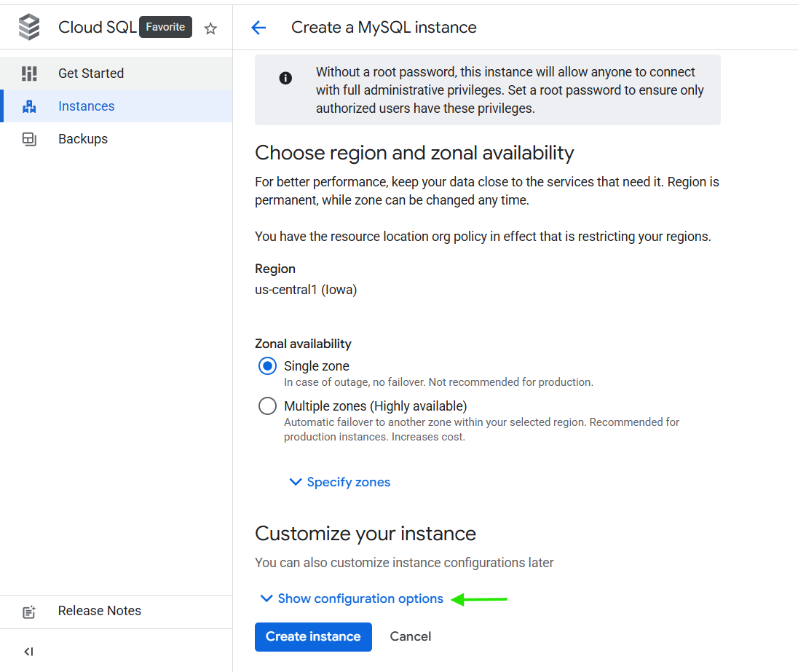Image resolution: width=798 pixels, height=672 pixels.
Task: Expand Show configuration options
Action: point(360,598)
